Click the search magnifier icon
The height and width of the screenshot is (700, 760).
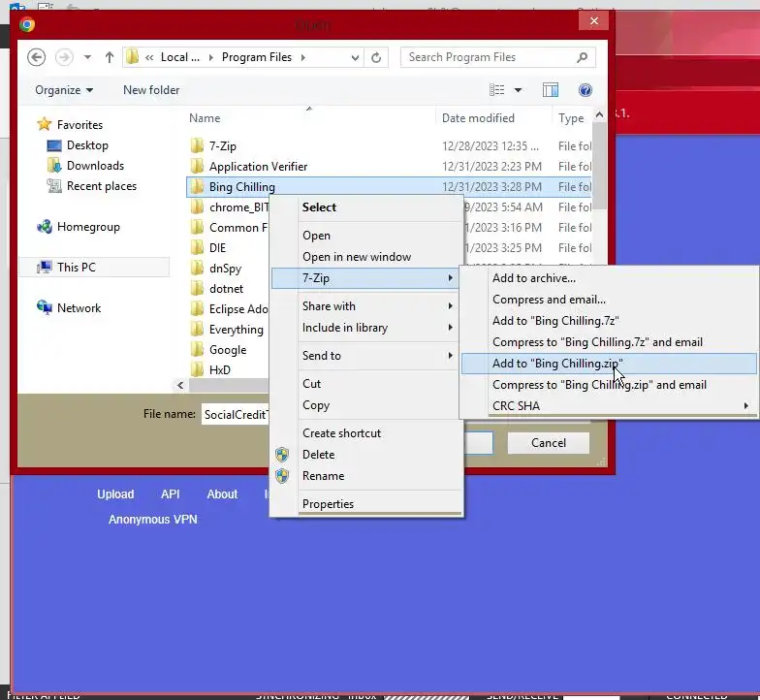click(x=582, y=57)
